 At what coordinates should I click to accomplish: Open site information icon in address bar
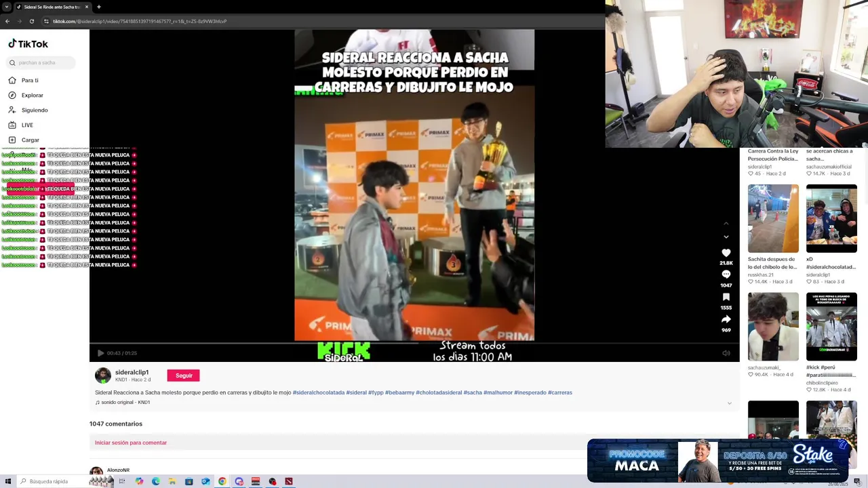coord(46,21)
